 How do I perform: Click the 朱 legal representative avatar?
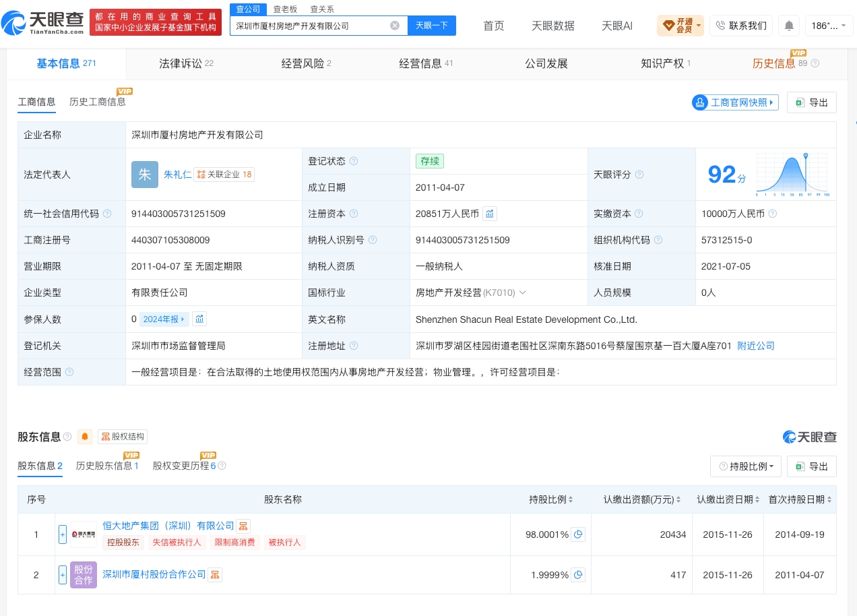145,175
